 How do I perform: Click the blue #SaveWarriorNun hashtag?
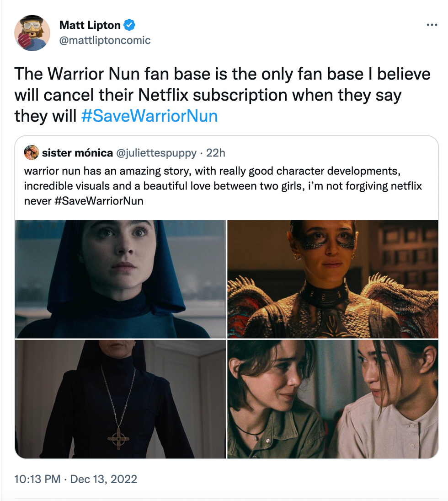[x=149, y=116]
